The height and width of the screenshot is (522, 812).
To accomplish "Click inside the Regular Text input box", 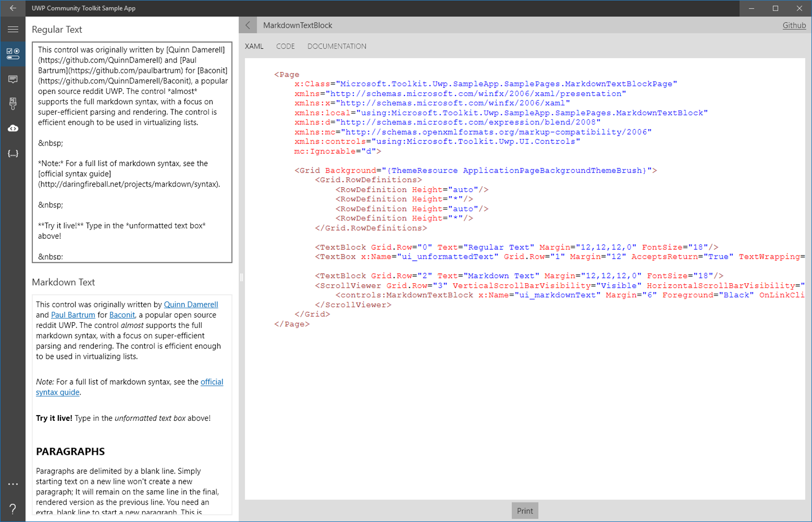I will [132, 152].
